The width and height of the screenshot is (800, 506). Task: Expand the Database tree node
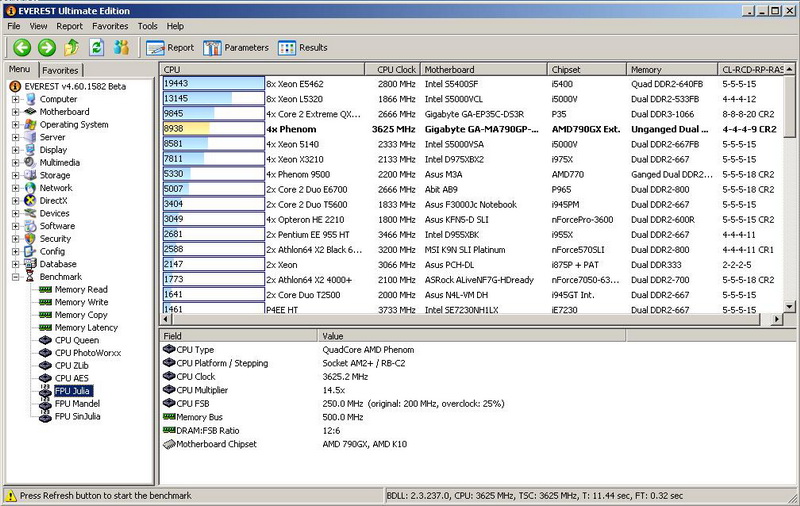(15, 264)
